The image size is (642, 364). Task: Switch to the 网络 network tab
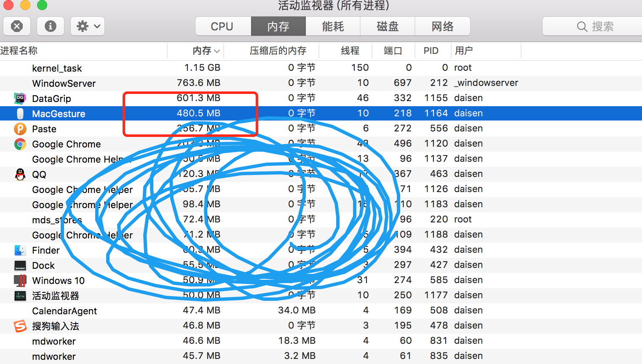point(442,27)
